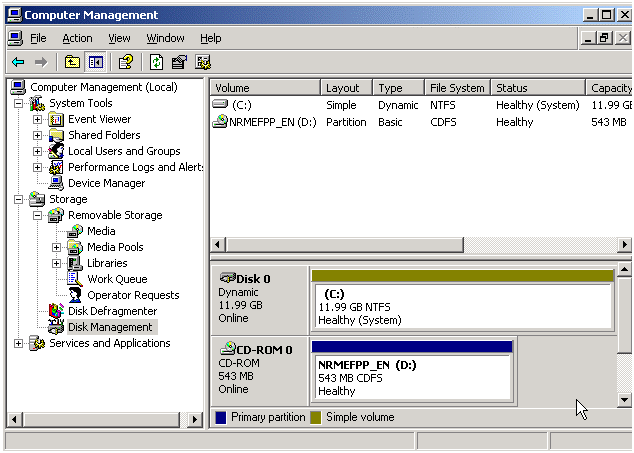Image resolution: width=634 pixels, height=453 pixels.
Task: Select the Media Pools icon
Action: point(75,247)
